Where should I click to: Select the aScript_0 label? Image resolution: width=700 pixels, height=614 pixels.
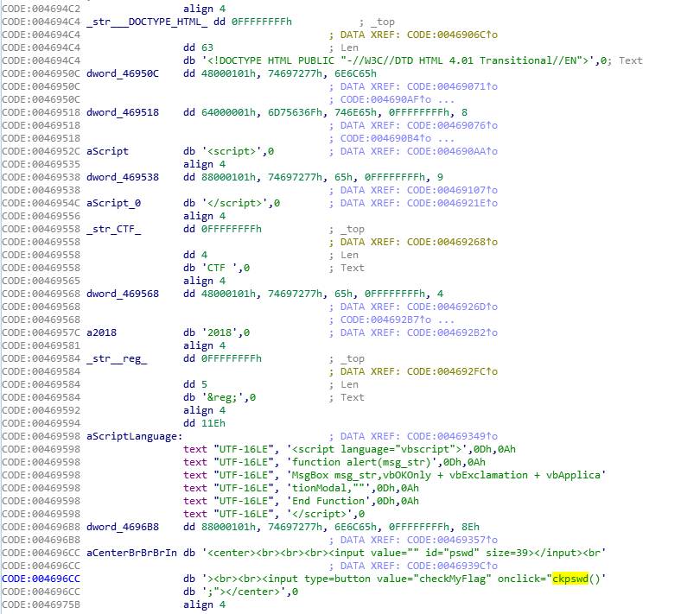tap(113, 203)
